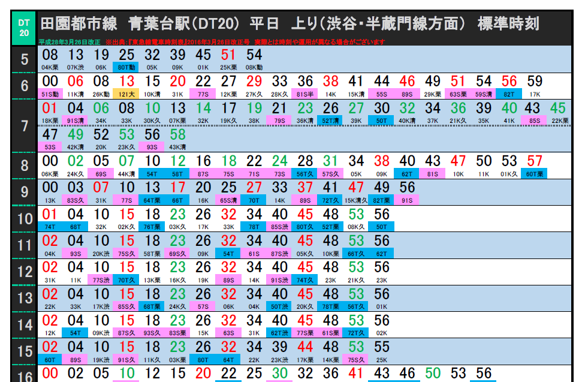The image size is (588, 382).
Task: Click the pink 85S渋 train code
Action: coord(279,227)
